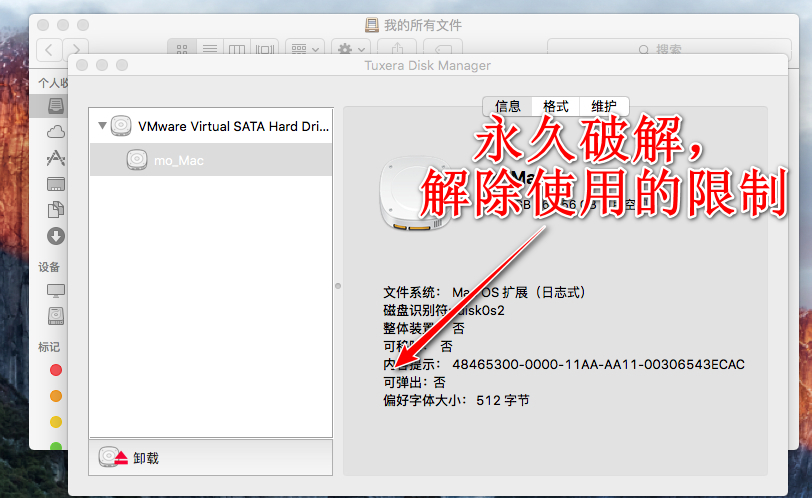Click the 512 字节 preferred block size value

point(503,401)
